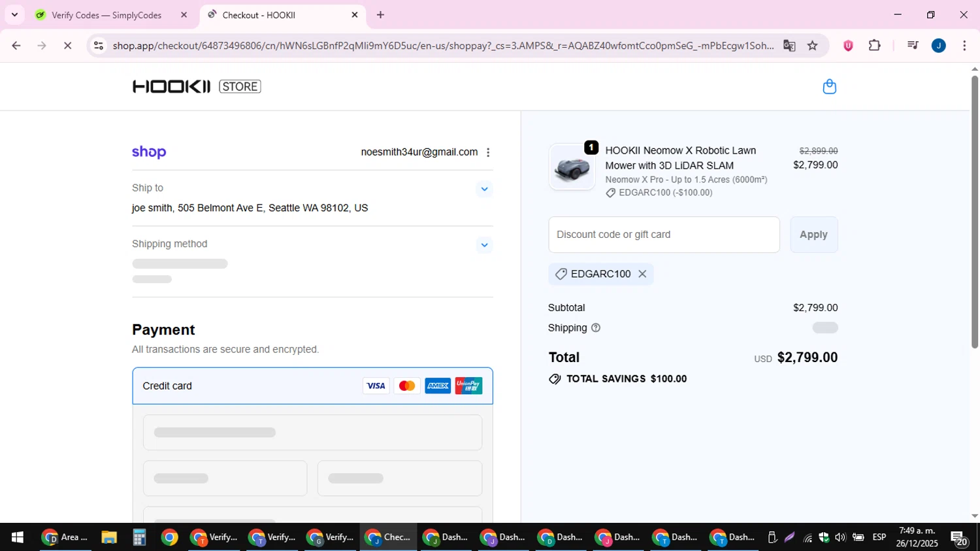
Task: Open the Area Chrome taskbar item
Action: tap(65, 537)
